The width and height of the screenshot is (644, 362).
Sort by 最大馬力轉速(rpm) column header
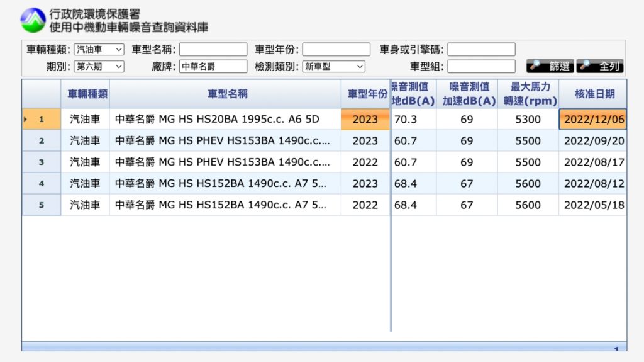pos(528,94)
